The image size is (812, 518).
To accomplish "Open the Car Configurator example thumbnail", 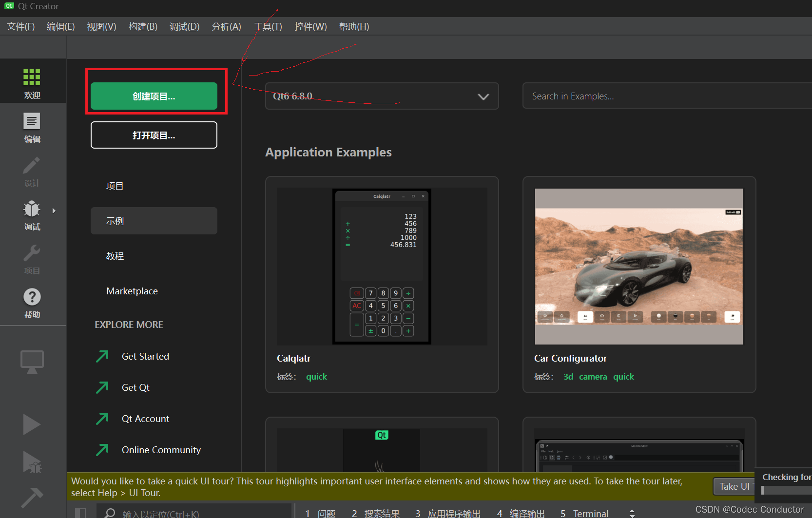I will coord(639,267).
